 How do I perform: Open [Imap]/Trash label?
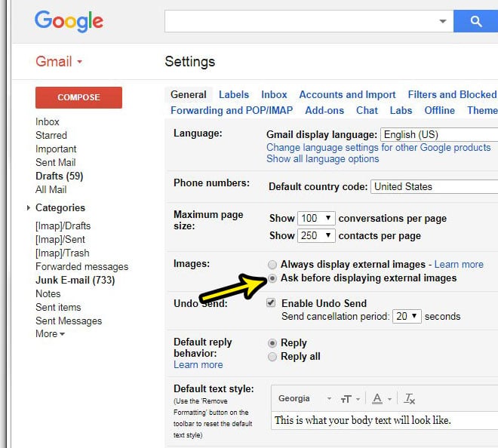pos(62,253)
